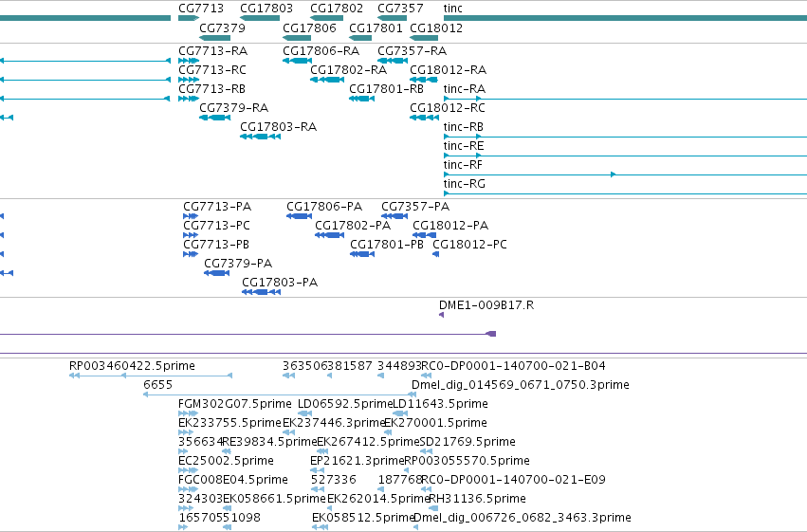Open protein CG17806-PA
The height and width of the screenshot is (532, 807).
point(324,207)
